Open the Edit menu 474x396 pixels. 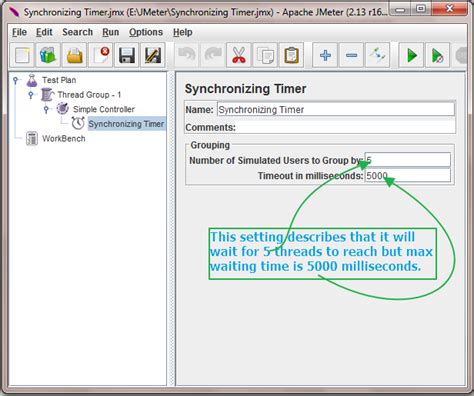click(x=44, y=32)
